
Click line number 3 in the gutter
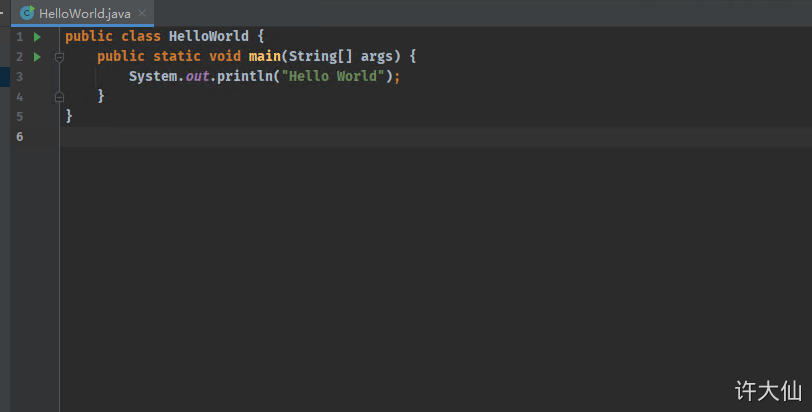(x=20, y=77)
